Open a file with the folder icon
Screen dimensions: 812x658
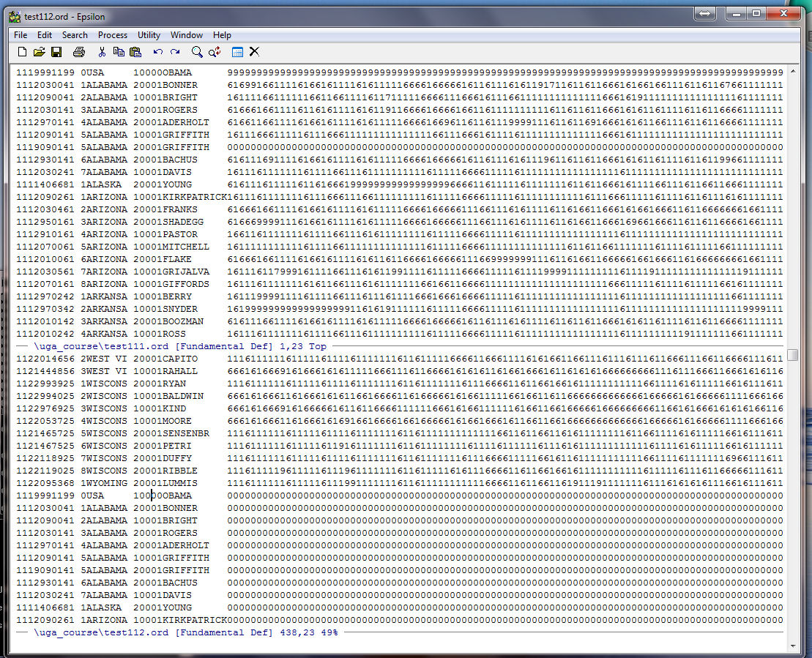pos(40,52)
